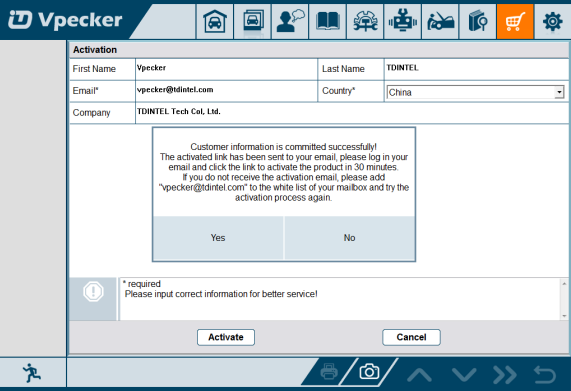
Task: Open the customer feedback person icon
Action: 290,21
